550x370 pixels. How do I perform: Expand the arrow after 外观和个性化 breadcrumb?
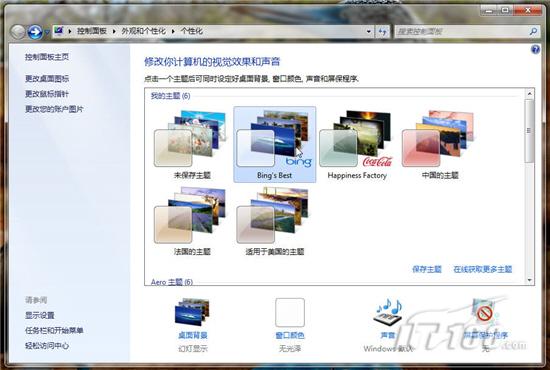173,32
